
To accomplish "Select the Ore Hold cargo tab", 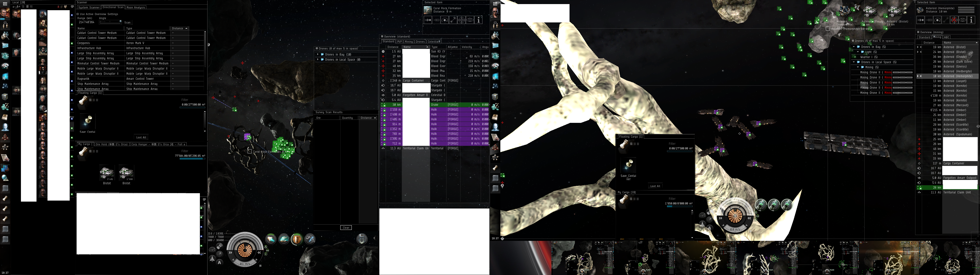I will 111,144.
